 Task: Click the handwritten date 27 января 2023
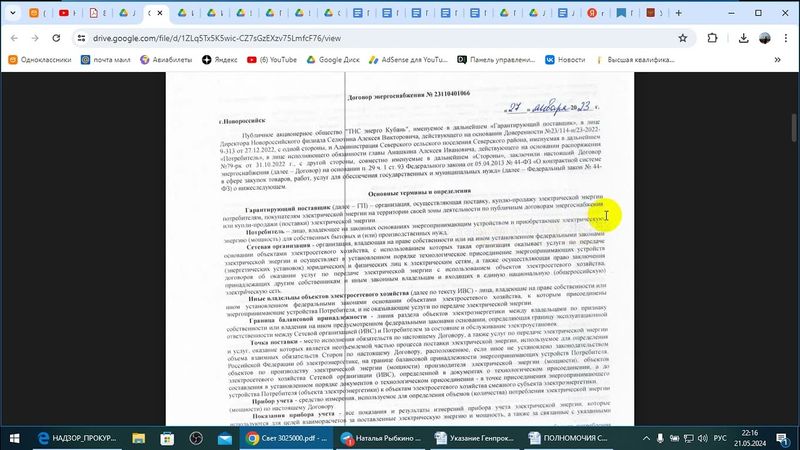click(551, 107)
